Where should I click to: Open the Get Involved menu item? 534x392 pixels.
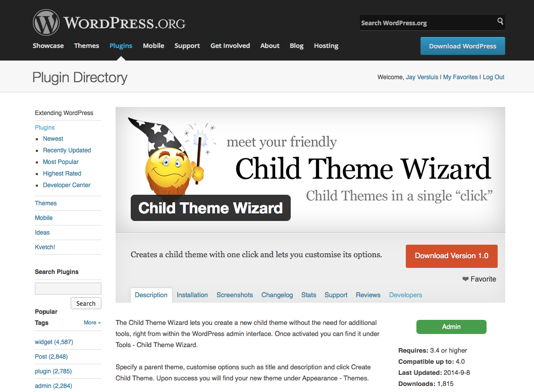click(230, 45)
